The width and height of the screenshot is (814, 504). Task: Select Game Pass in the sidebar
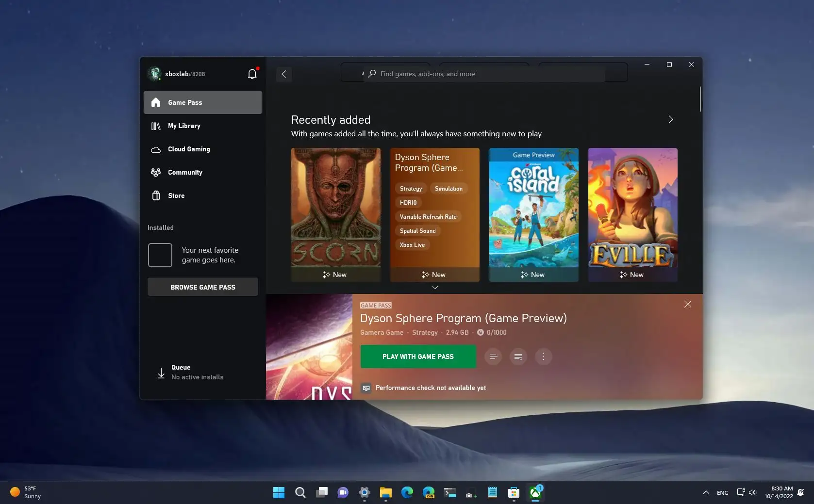click(x=203, y=102)
